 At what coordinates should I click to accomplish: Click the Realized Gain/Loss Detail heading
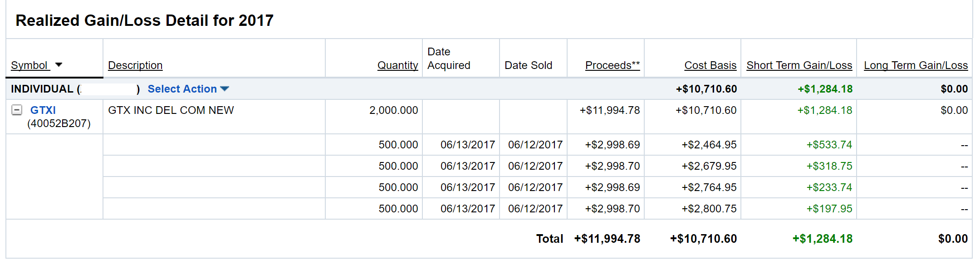pyautogui.click(x=144, y=20)
